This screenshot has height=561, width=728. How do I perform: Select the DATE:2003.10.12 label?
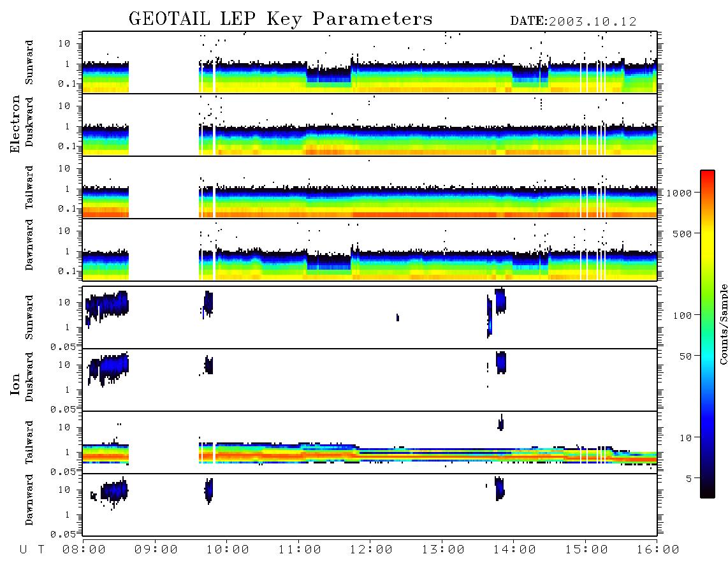(x=573, y=22)
